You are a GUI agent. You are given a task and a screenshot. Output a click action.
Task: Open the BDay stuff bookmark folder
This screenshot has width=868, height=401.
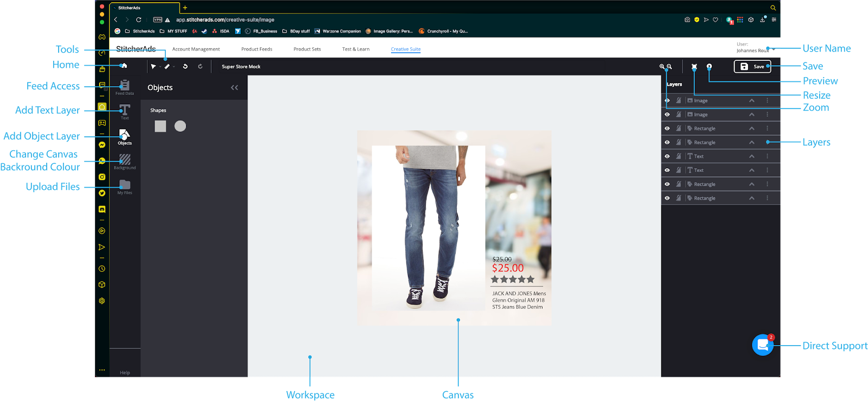click(296, 31)
